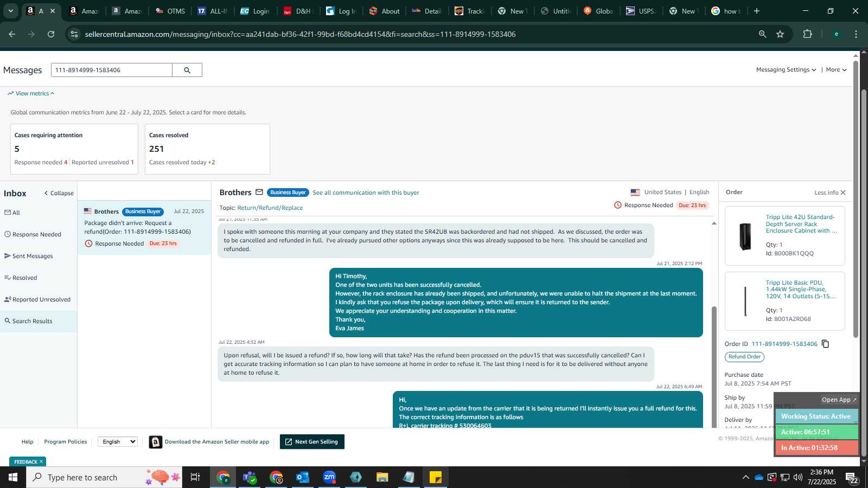The height and width of the screenshot is (488, 868).
Task: Click the Tripp Lite server rack thumbnail
Action: tap(745, 236)
